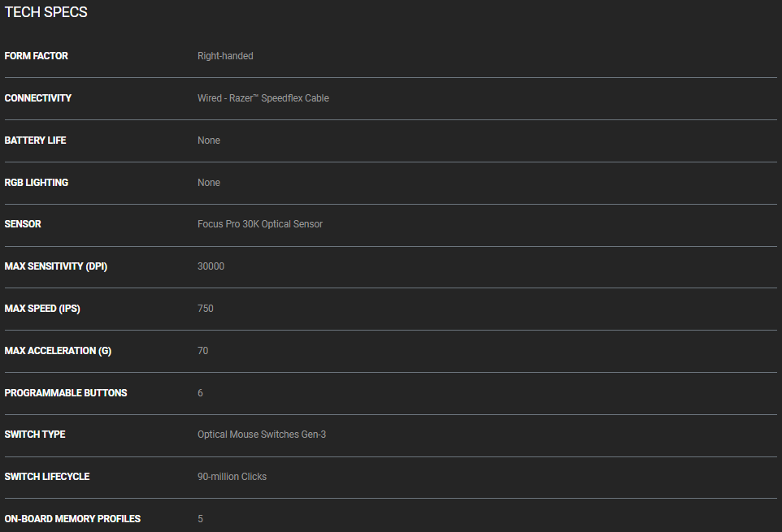The image size is (782, 532).
Task: Select the Optical Mouse Switches Gen-3 text
Action: pos(261,435)
